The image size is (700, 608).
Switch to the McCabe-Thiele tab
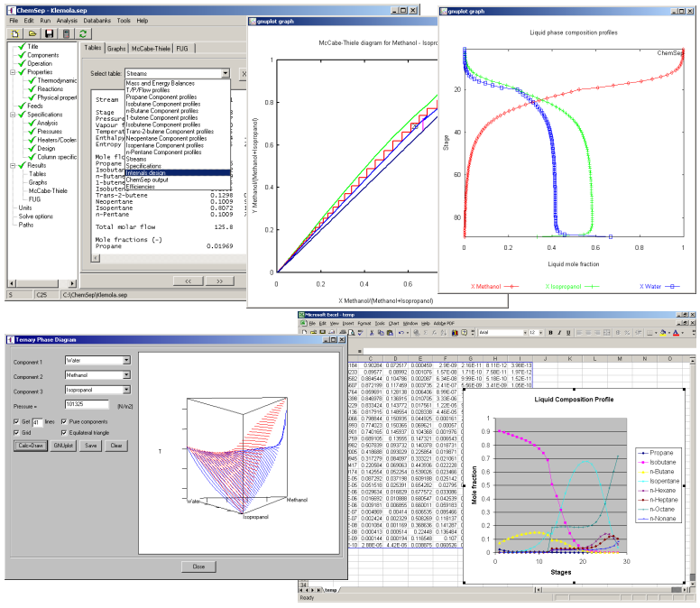[151, 49]
